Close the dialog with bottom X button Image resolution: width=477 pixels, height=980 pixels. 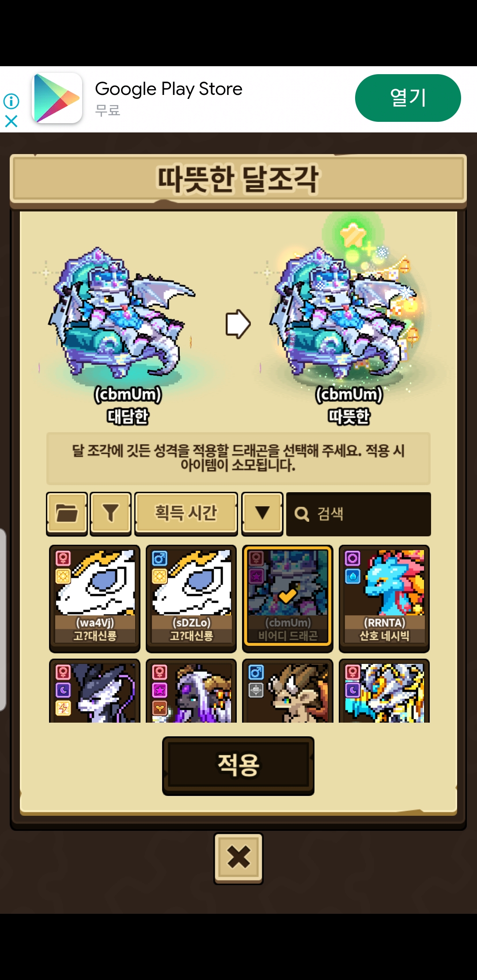[x=238, y=858]
